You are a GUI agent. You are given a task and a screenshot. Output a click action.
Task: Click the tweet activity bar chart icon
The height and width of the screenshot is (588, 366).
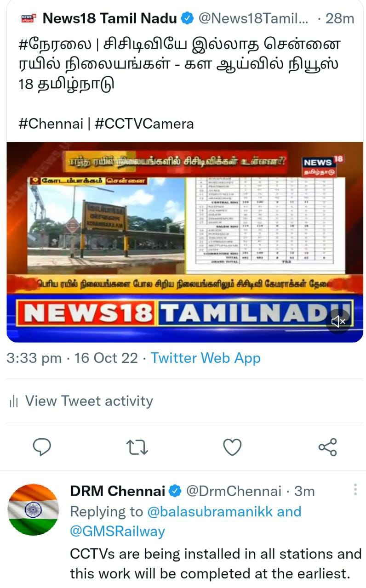13,401
